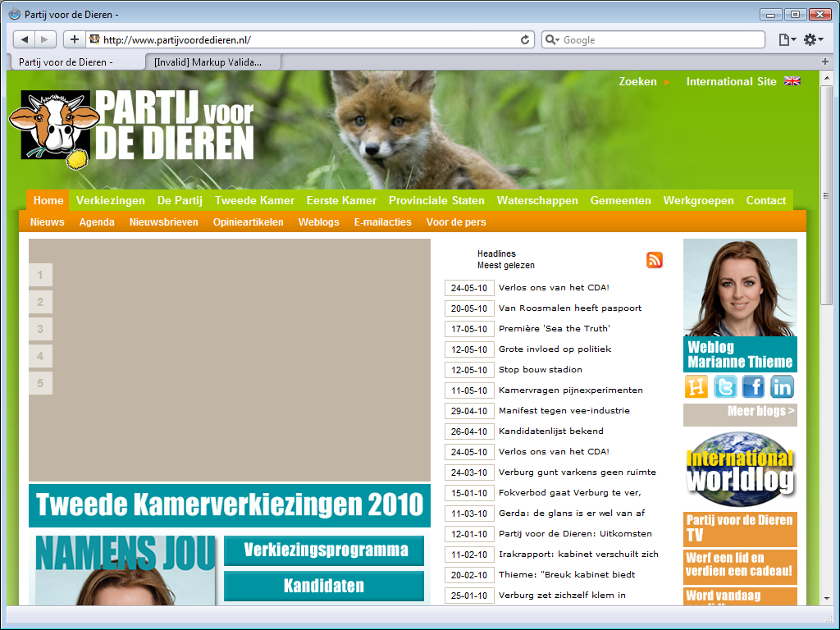The image size is (840, 630).
Task: Open the Voor de pers link
Action: click(456, 221)
